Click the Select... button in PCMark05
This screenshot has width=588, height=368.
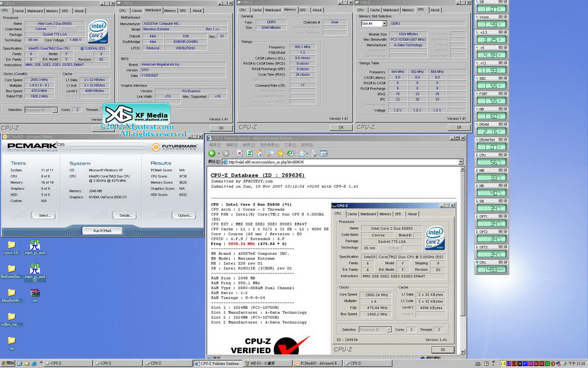(x=45, y=215)
